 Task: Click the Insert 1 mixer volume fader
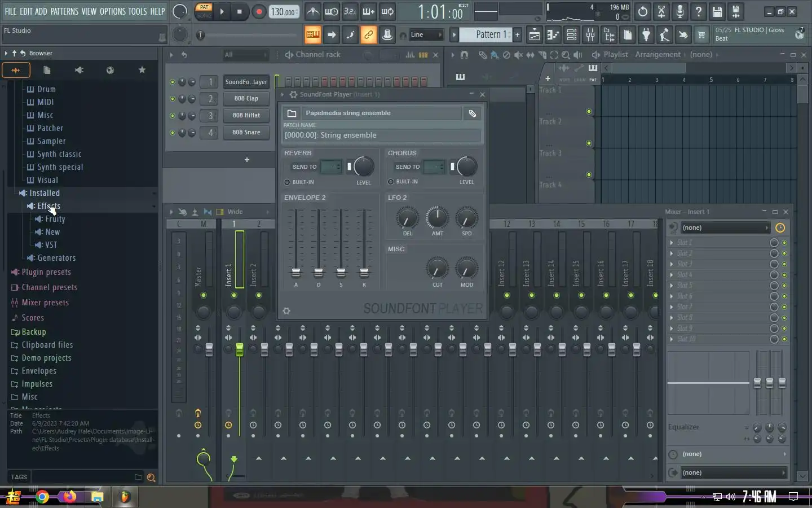coord(240,349)
